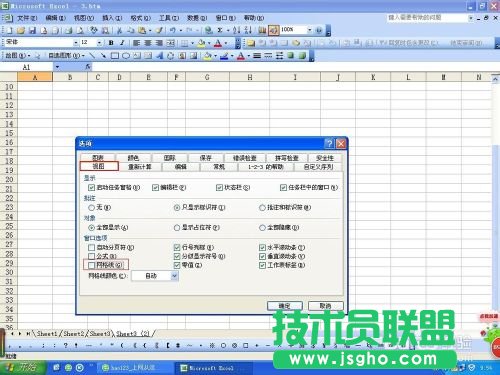Open the Name Box dropdown arrow
The height and width of the screenshot is (375, 500).
pyautogui.click(x=57, y=67)
